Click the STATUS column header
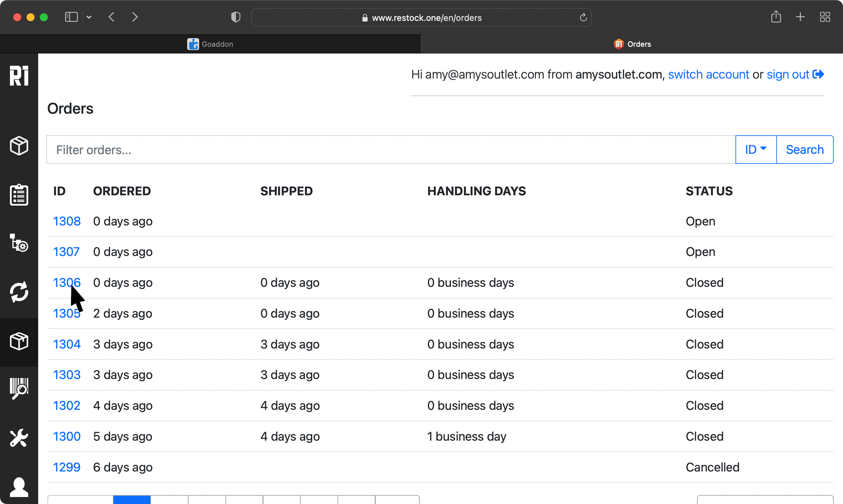The height and width of the screenshot is (504, 843). [x=709, y=191]
